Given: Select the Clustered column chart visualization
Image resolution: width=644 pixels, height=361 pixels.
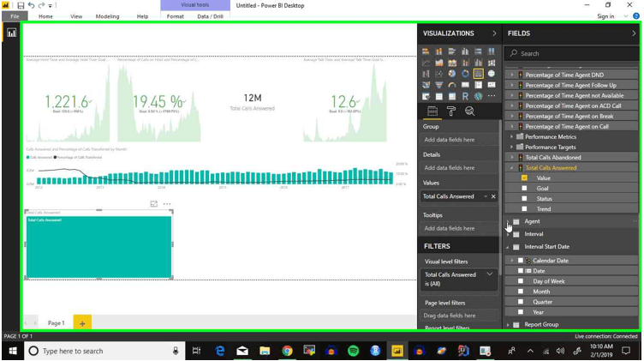Looking at the screenshot, I should [465, 51].
